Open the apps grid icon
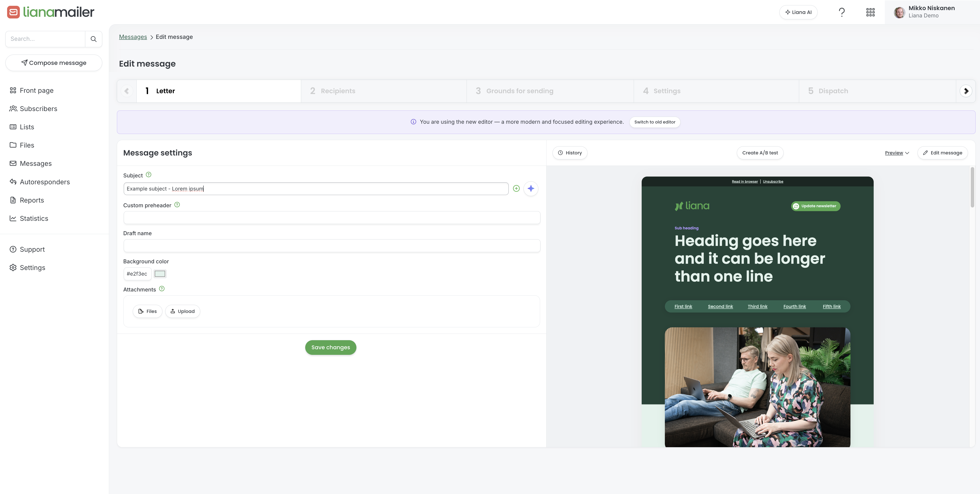Viewport: 980px width, 494px height. click(x=870, y=12)
